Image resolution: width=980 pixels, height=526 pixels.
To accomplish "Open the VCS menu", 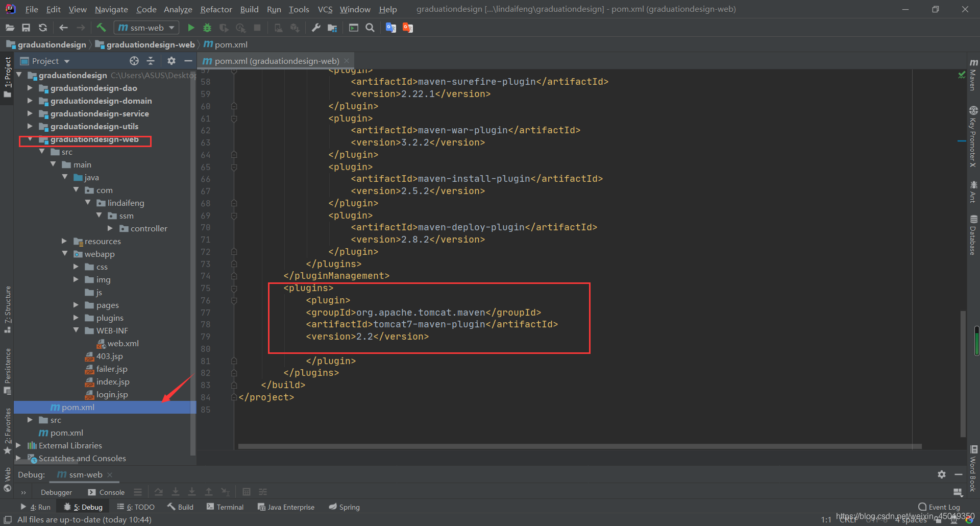I will tap(325, 9).
